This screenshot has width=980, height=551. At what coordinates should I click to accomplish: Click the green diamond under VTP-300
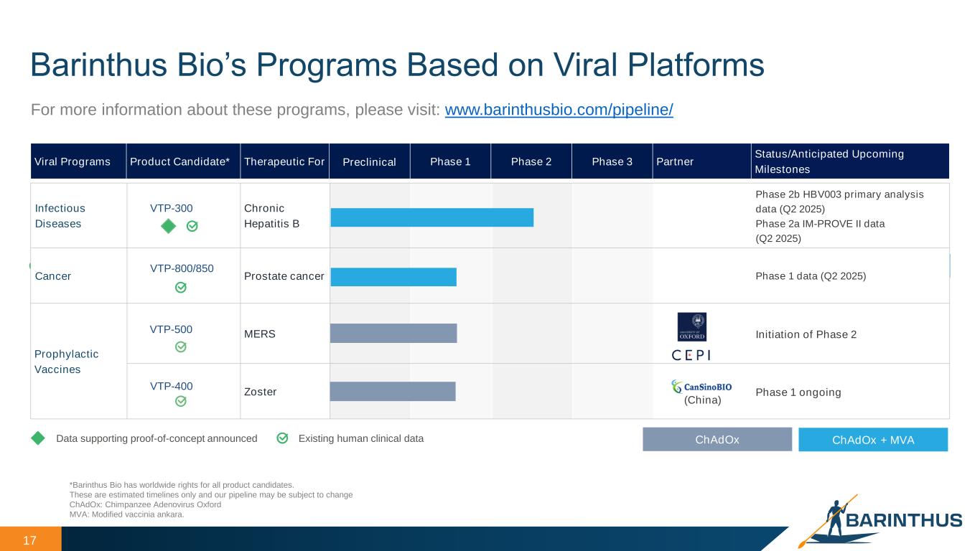point(167,226)
